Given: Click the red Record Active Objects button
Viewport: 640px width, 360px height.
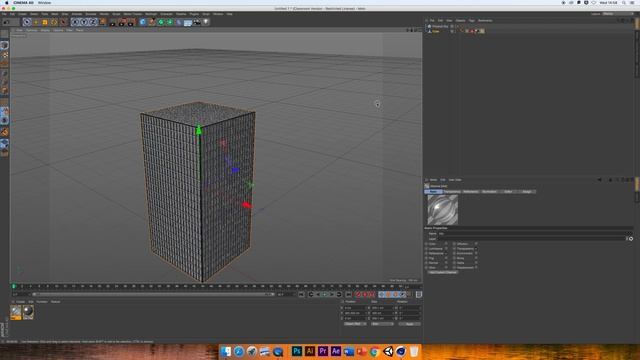Looking at the screenshot, I should tap(358, 294).
